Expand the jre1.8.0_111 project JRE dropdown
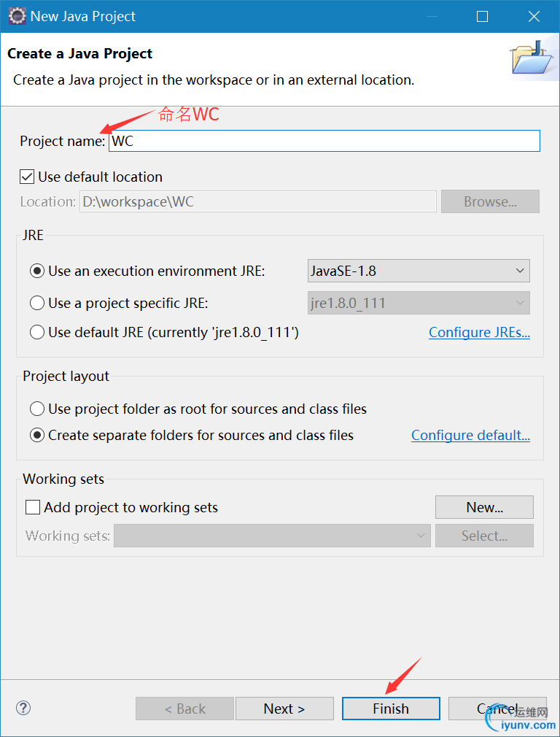 [419, 303]
